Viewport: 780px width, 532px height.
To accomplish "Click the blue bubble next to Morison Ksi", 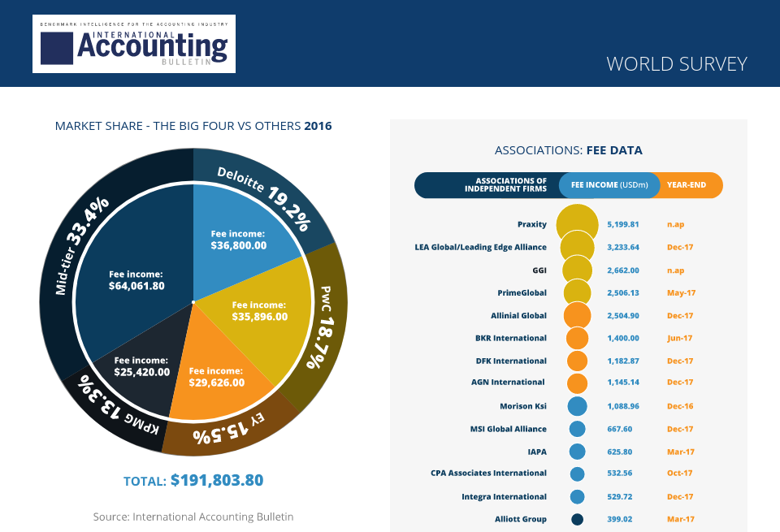I will point(577,405).
